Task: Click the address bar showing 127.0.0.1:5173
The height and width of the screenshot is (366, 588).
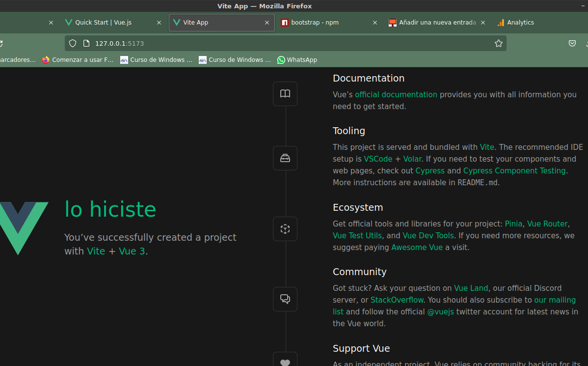Action: [285, 43]
